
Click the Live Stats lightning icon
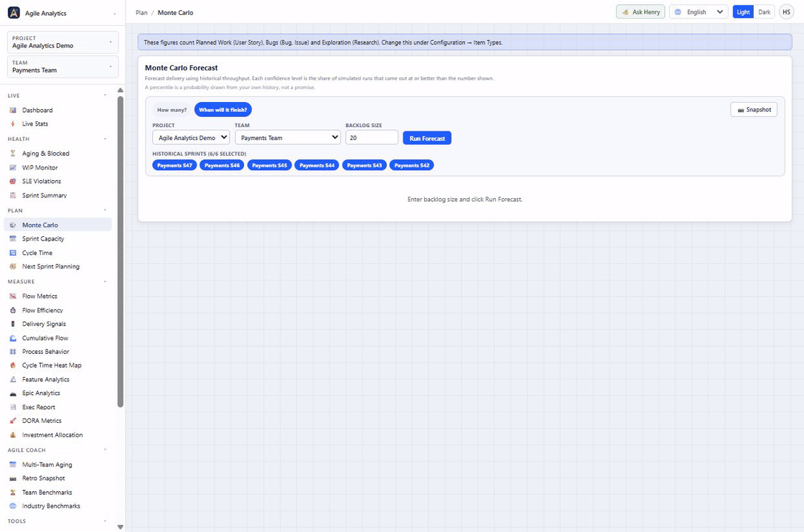tap(13, 124)
